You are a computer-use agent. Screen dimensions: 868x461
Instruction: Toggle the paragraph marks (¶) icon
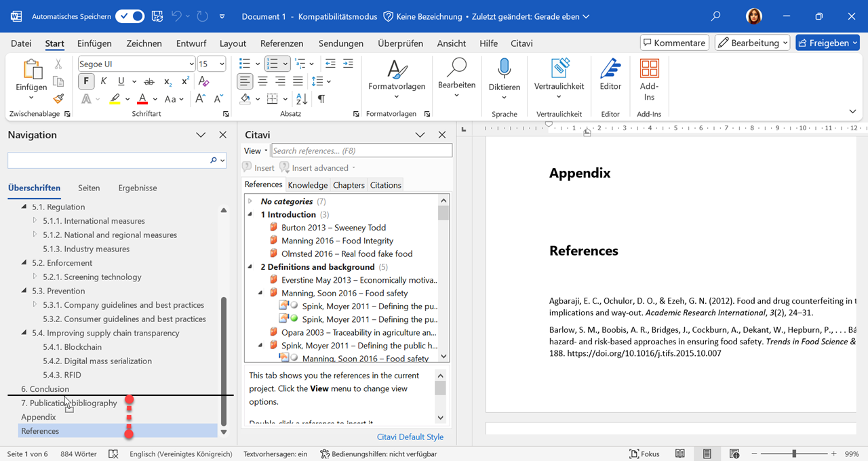(x=321, y=99)
